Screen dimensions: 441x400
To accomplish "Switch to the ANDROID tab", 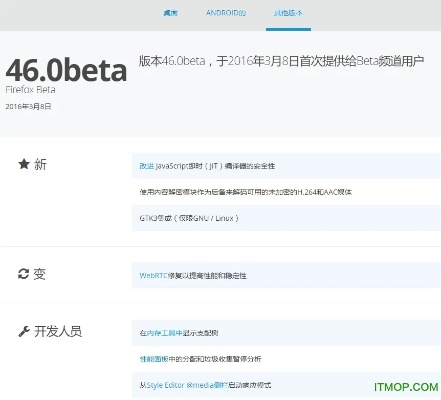I will pos(226,13).
